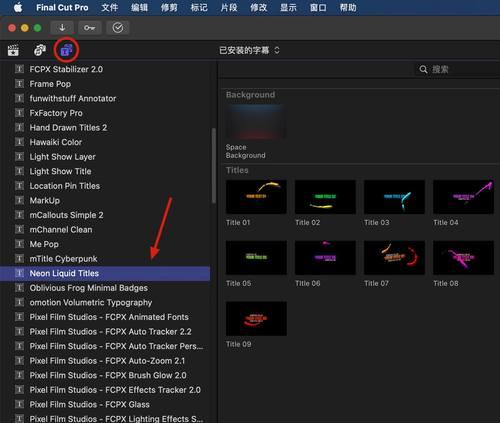Click the background tasks checkmark button

[x=118, y=28]
